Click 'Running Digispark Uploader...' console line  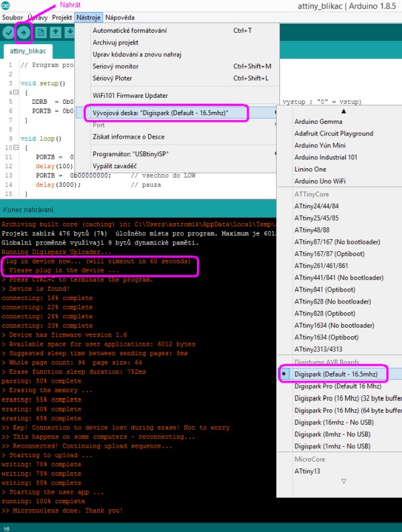click(x=56, y=252)
